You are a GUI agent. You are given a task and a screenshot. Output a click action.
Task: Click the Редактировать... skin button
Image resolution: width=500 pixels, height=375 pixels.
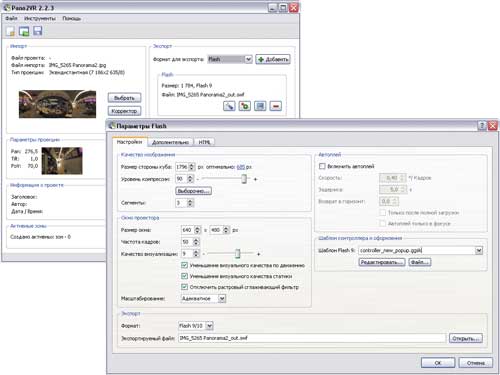click(x=382, y=262)
